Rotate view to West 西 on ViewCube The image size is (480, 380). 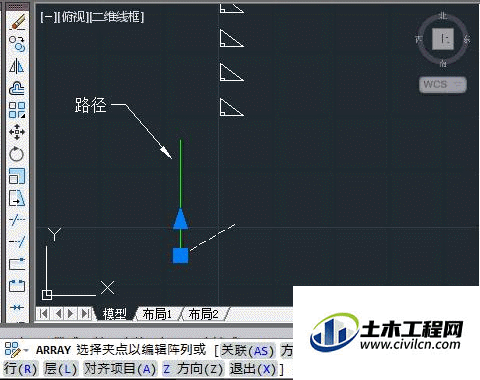coord(419,39)
